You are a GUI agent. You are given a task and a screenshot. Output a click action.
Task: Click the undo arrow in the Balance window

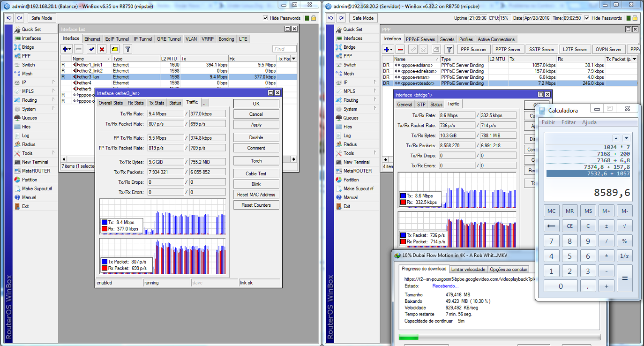(x=9, y=18)
